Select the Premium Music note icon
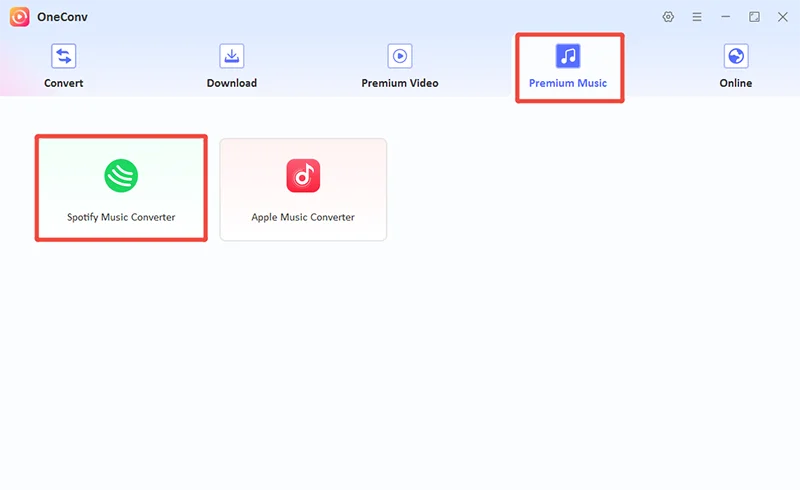Screen dimensions: 800x490 pyautogui.click(x=568, y=56)
